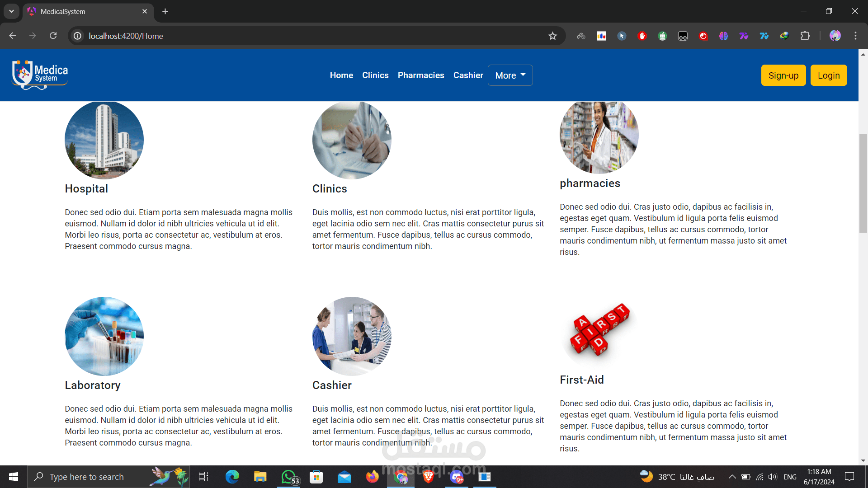Viewport: 868px width, 488px height.
Task: Click the Sign-up button
Action: 783,75
